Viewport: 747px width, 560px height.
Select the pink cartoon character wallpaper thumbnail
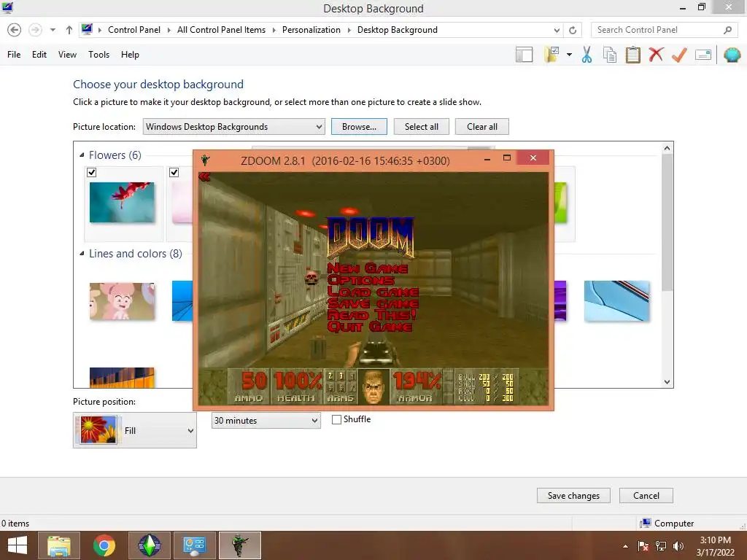pyautogui.click(x=122, y=301)
